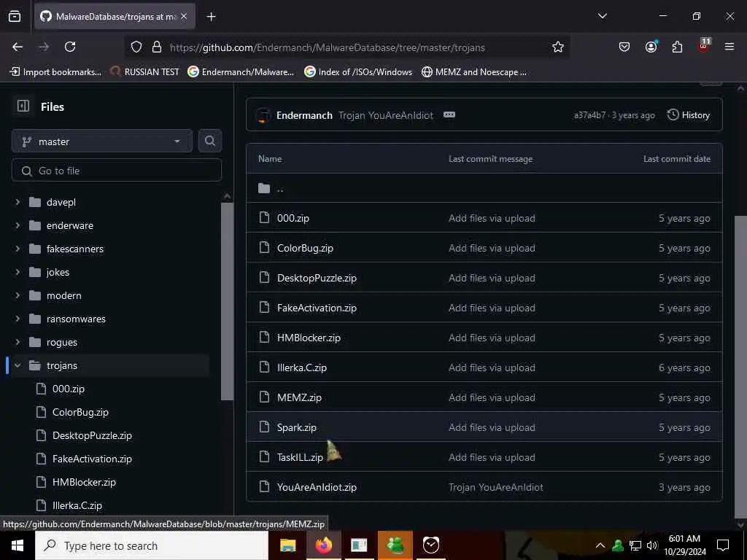Open the extensions puzzle icon
747x560 pixels.
click(x=677, y=47)
